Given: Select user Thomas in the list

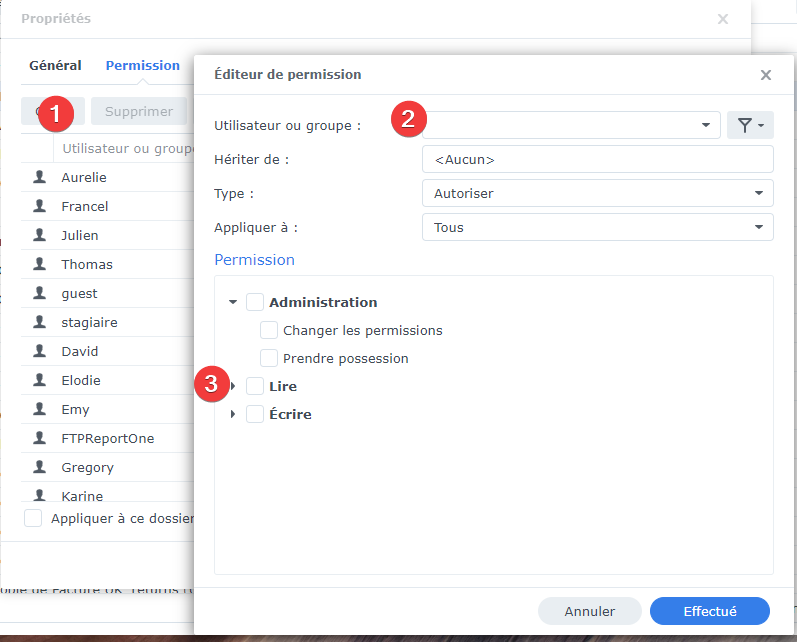Looking at the screenshot, I should [x=107, y=264].
